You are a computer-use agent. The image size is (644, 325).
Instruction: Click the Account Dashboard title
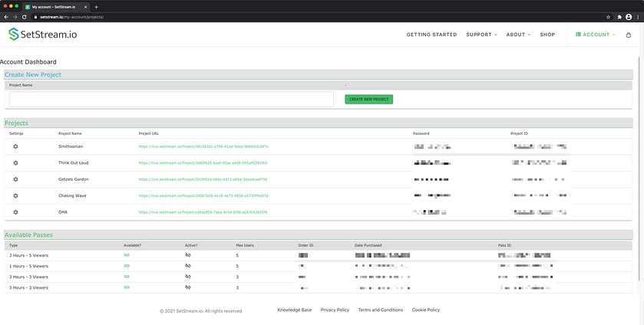coord(28,62)
